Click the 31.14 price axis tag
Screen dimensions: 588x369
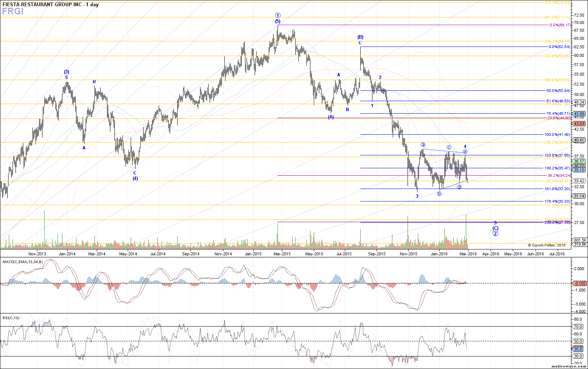pos(579,196)
